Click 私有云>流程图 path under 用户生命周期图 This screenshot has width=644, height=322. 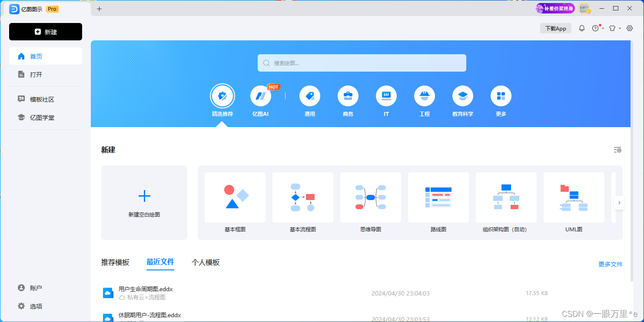tap(146, 297)
